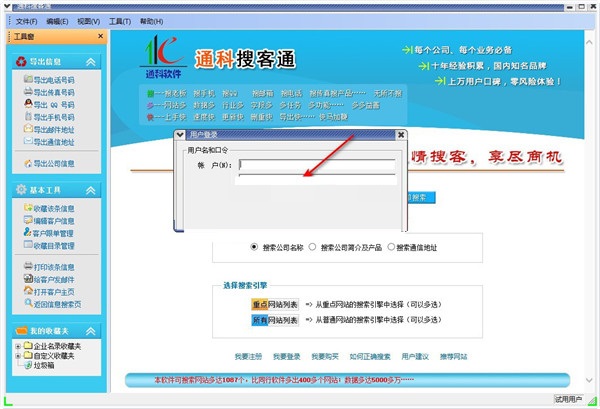The image size is (600, 409).
Task: Open the 我要注册 link
Action: (x=248, y=357)
